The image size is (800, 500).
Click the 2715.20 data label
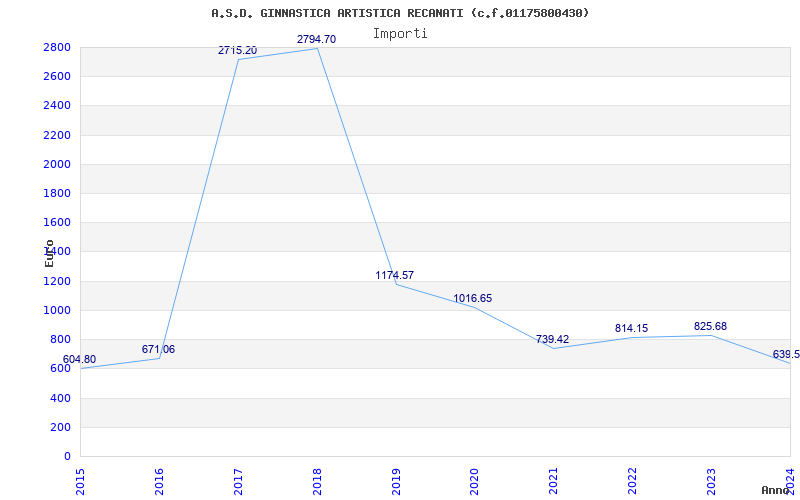(237, 51)
